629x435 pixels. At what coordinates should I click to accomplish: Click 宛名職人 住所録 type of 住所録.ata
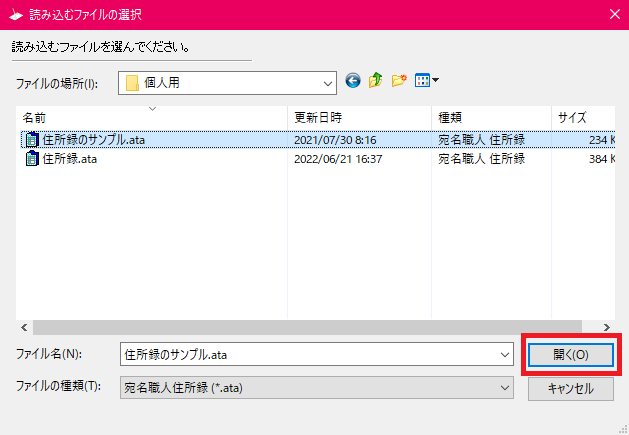481,159
